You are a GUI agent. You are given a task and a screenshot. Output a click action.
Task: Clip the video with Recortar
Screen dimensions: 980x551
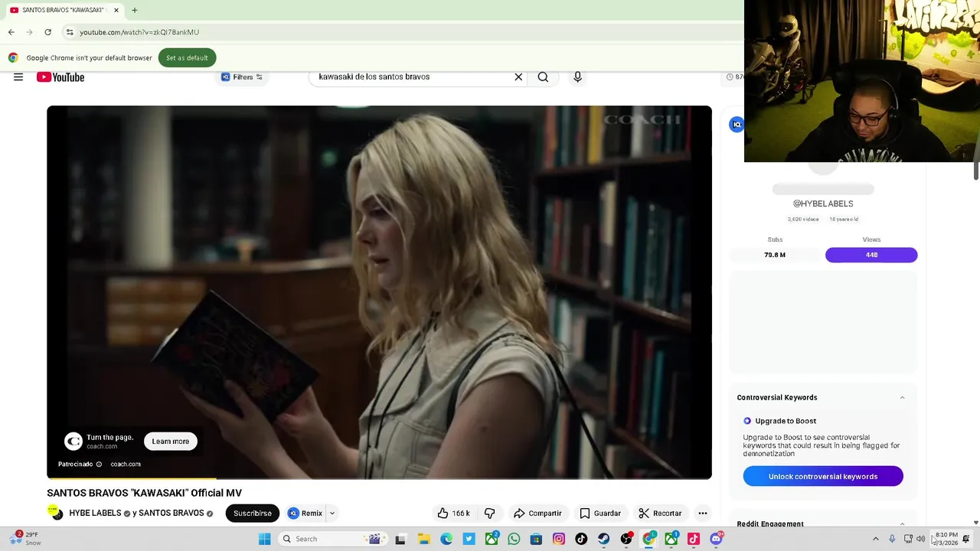[659, 514]
